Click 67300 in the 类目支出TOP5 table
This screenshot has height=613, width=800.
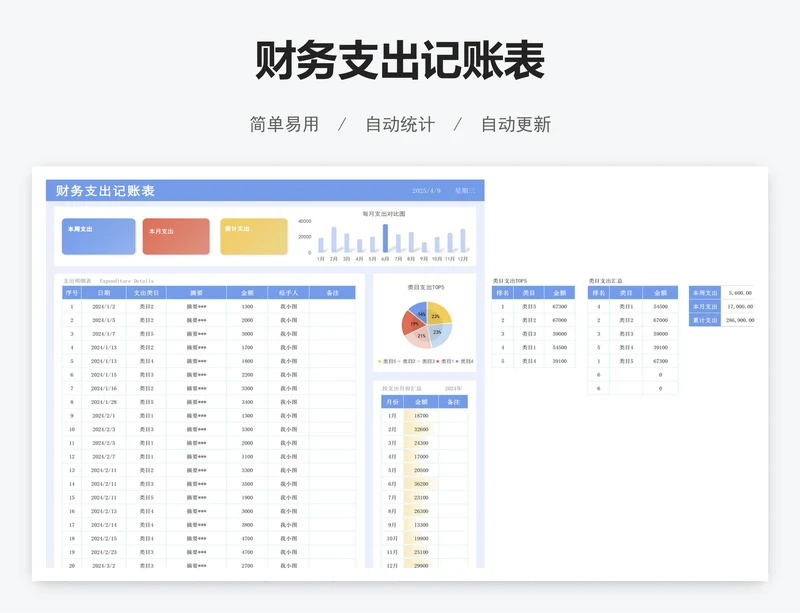[559, 307]
